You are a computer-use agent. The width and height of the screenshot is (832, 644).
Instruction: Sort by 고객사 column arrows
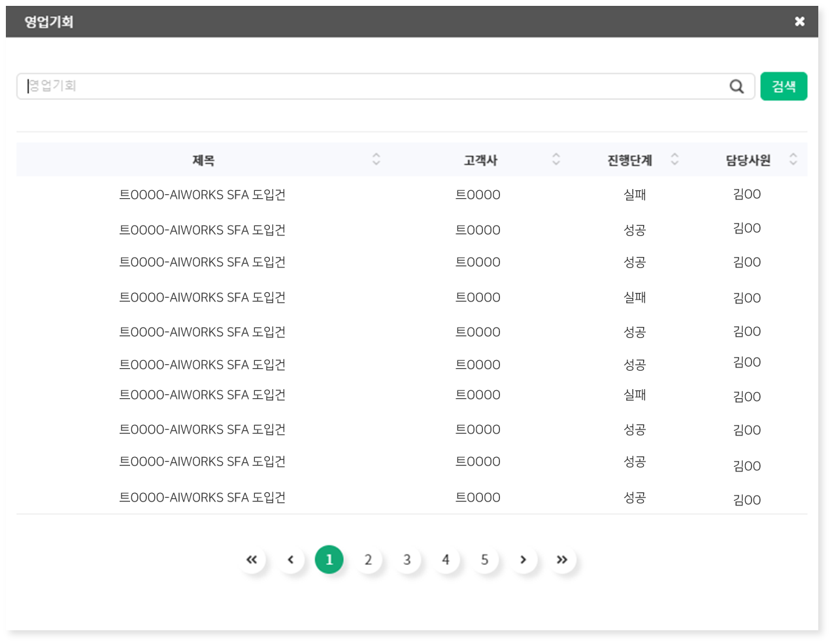[556, 159]
